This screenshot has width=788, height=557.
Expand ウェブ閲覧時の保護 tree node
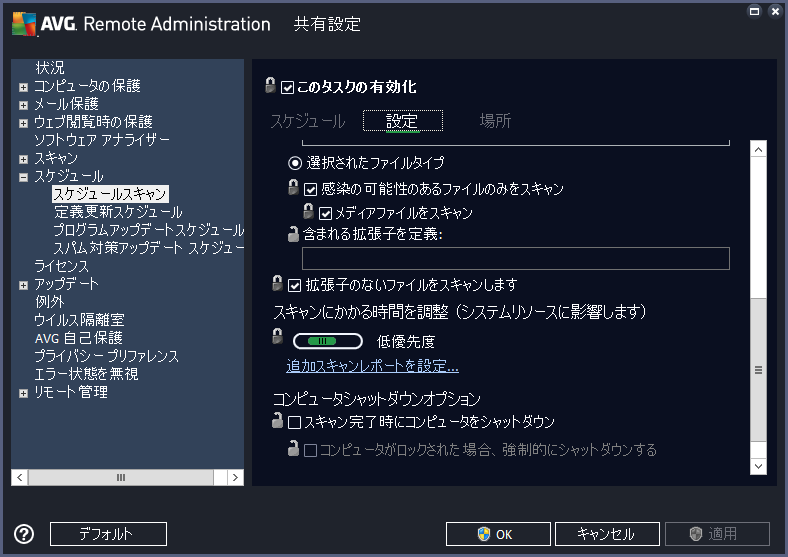click(23, 123)
